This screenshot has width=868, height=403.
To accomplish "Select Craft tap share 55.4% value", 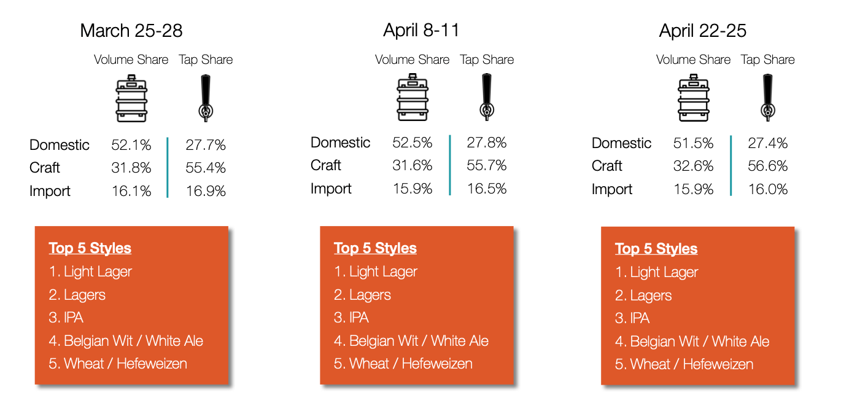I will pyautogui.click(x=206, y=168).
